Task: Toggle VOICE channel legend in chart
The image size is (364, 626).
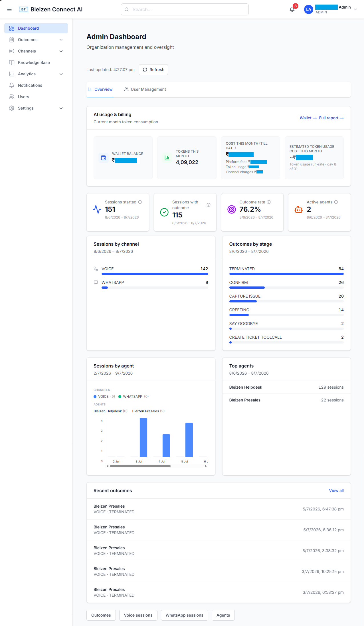Action: (104, 397)
